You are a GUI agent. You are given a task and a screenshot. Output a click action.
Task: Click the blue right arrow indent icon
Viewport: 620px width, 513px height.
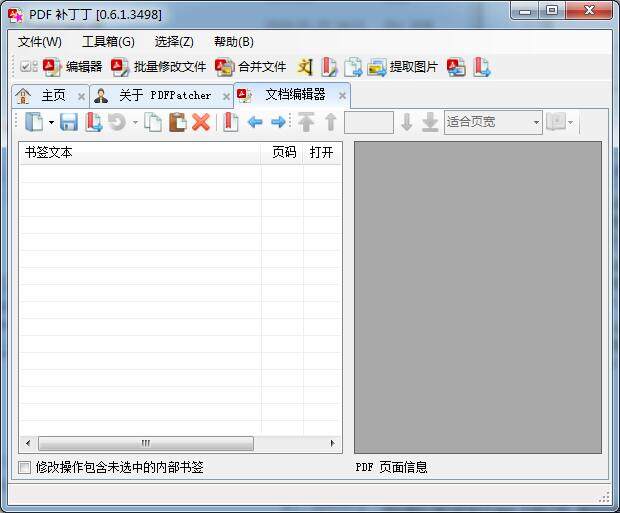click(278, 122)
